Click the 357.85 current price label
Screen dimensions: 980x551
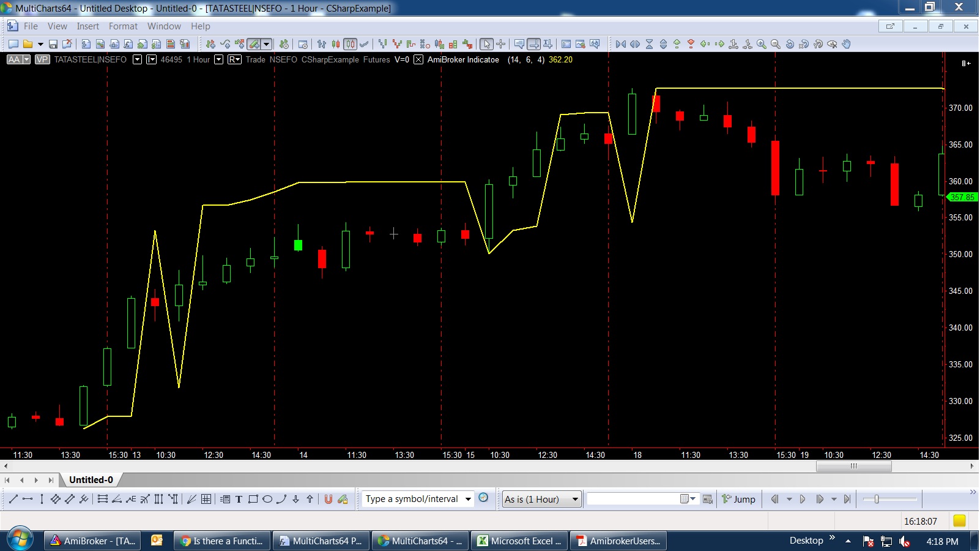click(962, 197)
